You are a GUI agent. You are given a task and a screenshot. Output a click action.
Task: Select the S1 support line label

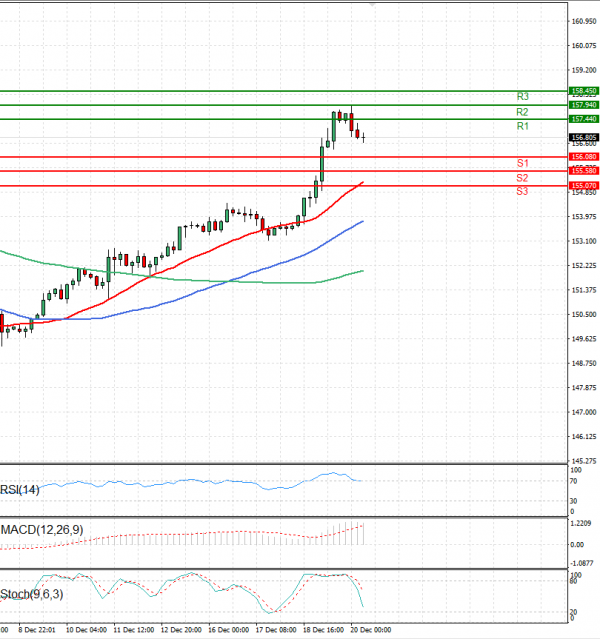pos(523,163)
